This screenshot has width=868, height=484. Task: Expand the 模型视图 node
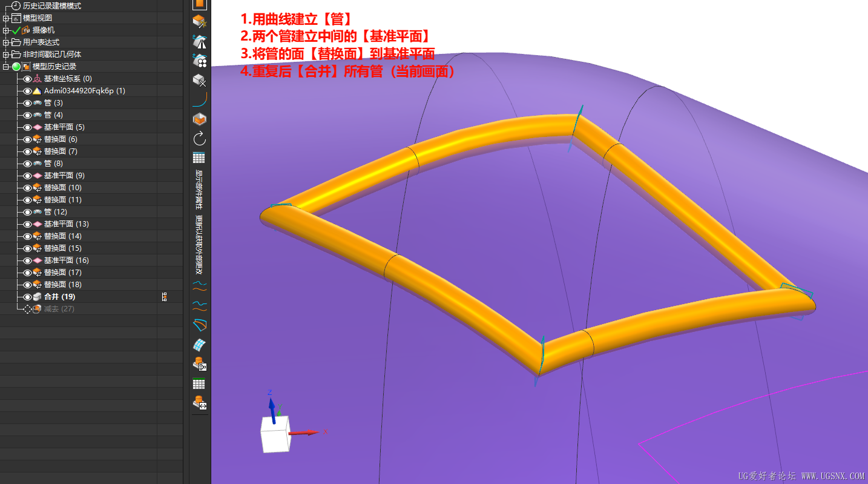pyautogui.click(x=5, y=18)
